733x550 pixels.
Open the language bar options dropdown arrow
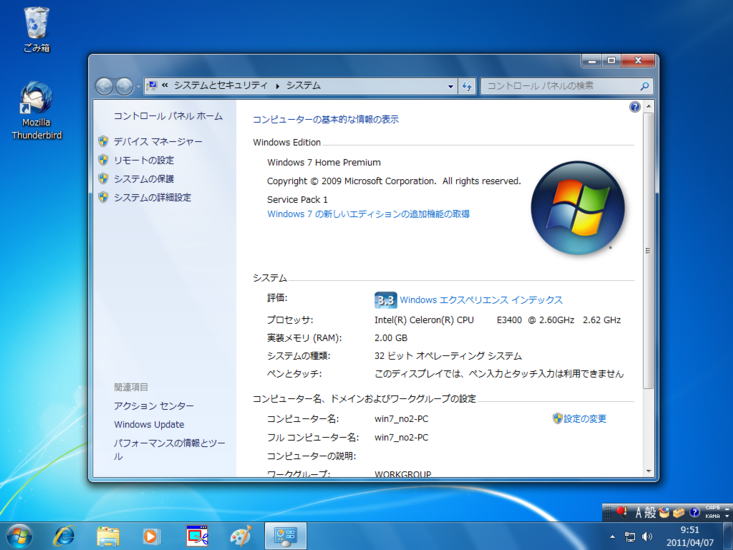point(727,516)
